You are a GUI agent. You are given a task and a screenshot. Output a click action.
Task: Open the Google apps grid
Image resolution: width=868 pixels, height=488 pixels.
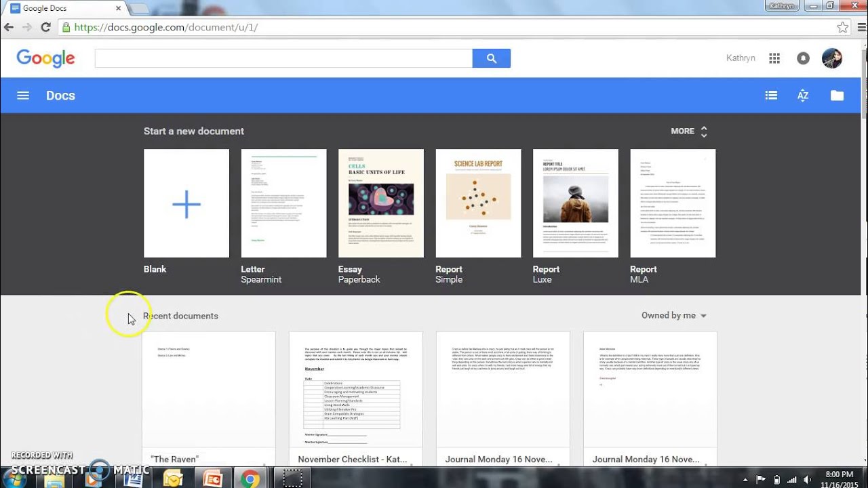774,58
